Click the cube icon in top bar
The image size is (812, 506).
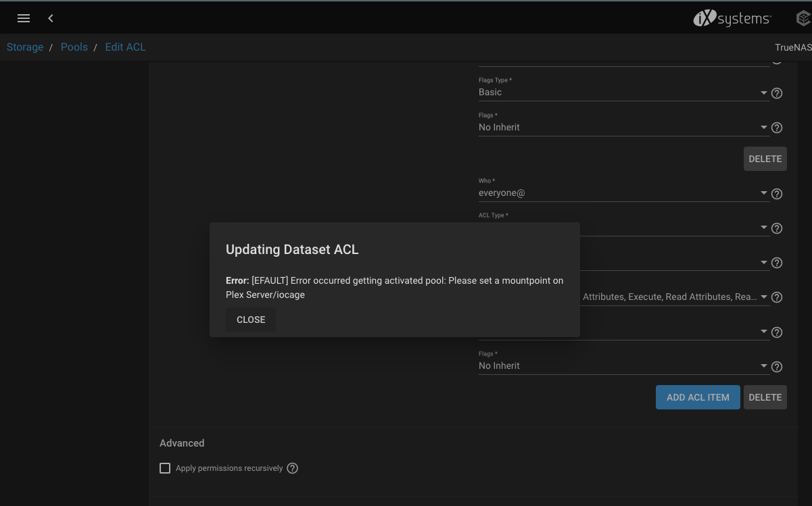click(x=803, y=19)
